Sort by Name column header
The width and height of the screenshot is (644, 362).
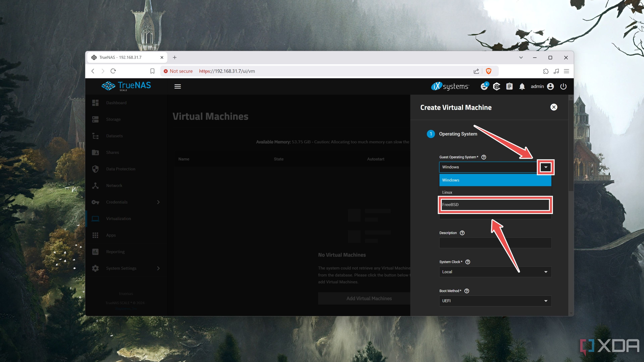(184, 159)
